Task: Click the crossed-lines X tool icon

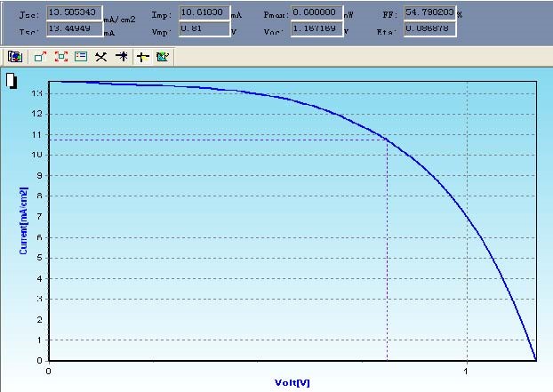Action: (101, 56)
